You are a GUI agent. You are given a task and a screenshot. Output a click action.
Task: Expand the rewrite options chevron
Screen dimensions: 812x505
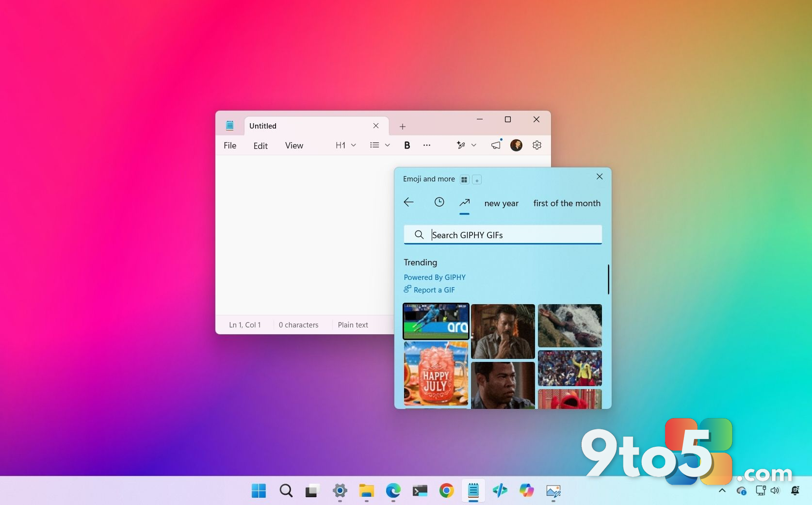pyautogui.click(x=474, y=145)
